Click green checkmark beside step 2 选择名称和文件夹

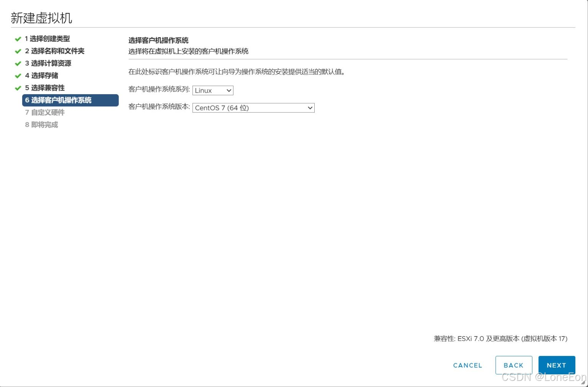pyautogui.click(x=18, y=51)
